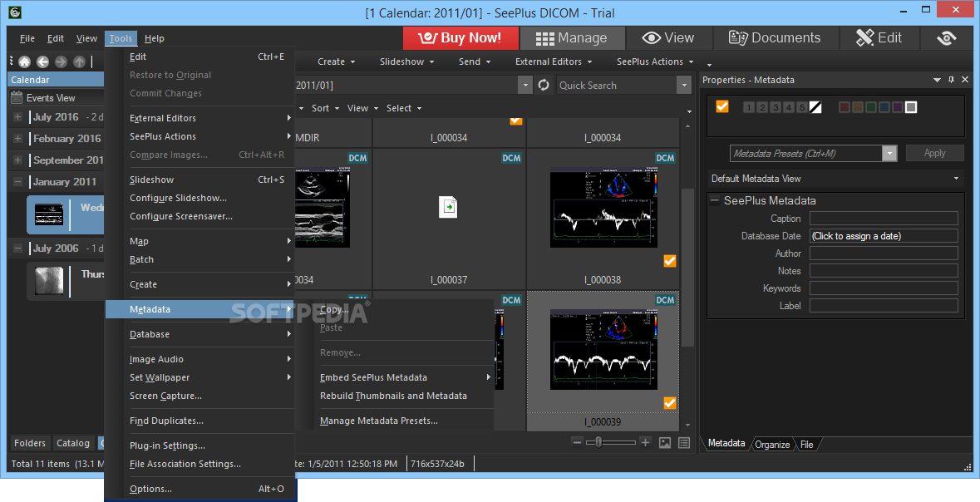The width and height of the screenshot is (980, 502).
Task: Click the thumbnail zoom slider handle
Action: pos(598,443)
